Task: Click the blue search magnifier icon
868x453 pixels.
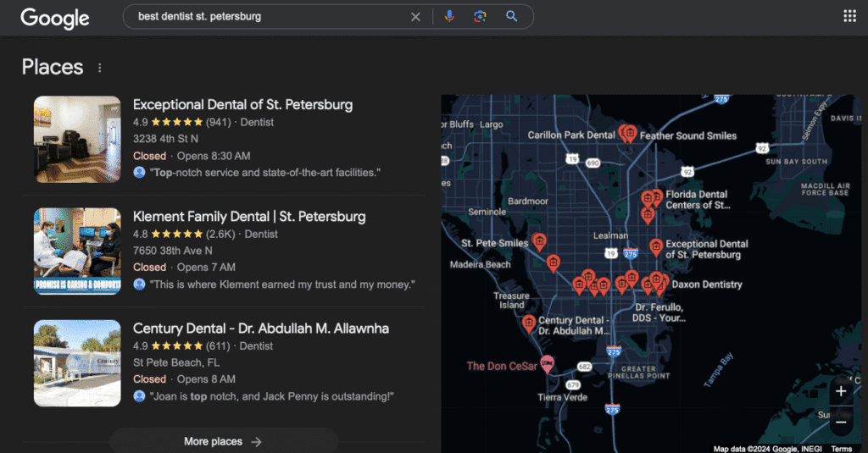Action: pyautogui.click(x=511, y=17)
